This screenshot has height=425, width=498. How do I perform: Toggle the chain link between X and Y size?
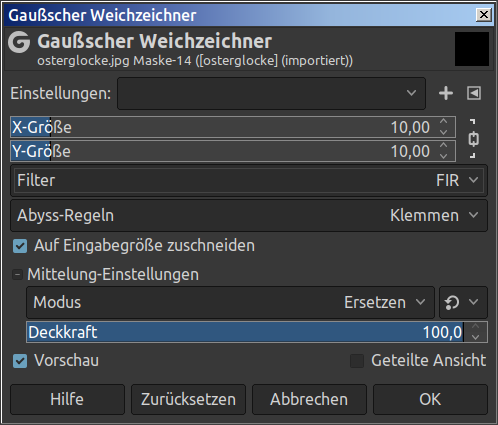[x=473, y=139]
